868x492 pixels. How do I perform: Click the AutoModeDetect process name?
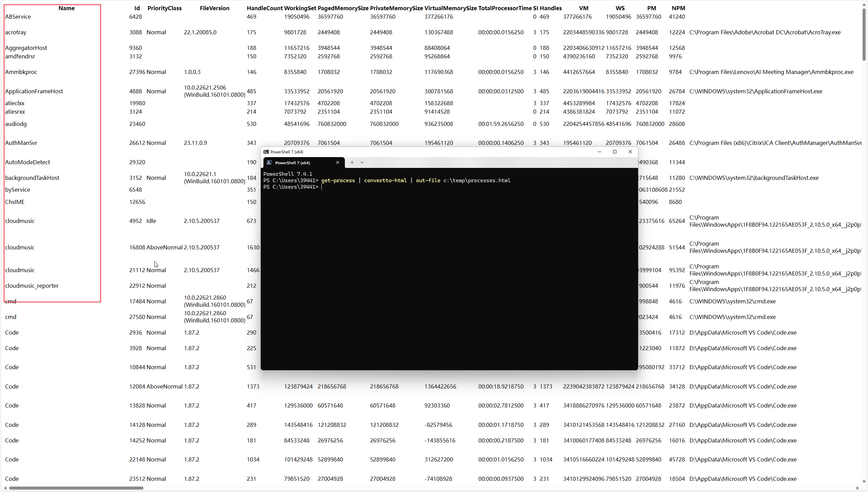tap(27, 162)
